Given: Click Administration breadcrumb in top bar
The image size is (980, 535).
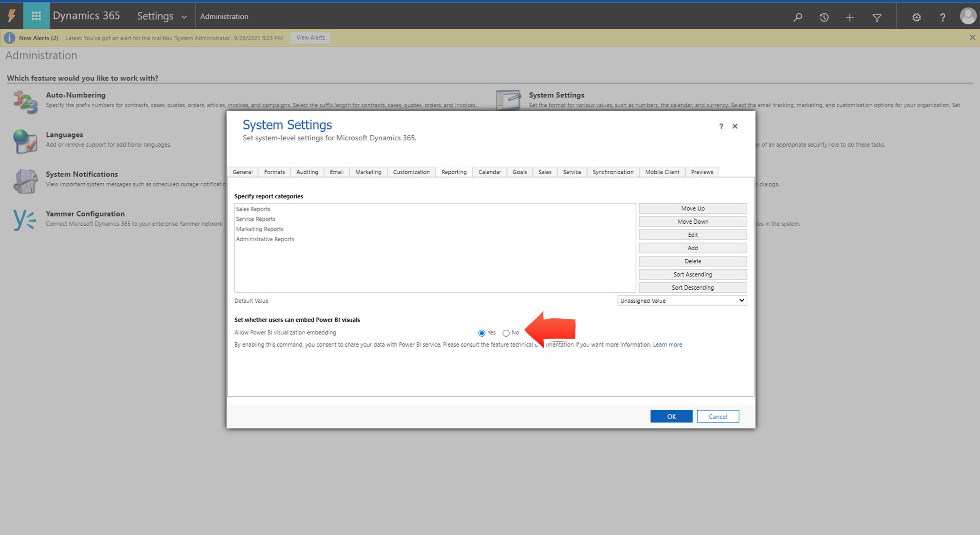Looking at the screenshot, I should click(x=224, y=16).
